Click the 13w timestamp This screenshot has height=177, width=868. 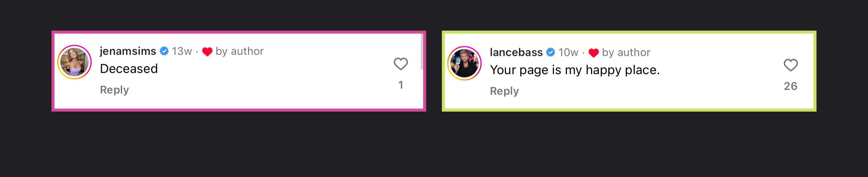pos(182,51)
